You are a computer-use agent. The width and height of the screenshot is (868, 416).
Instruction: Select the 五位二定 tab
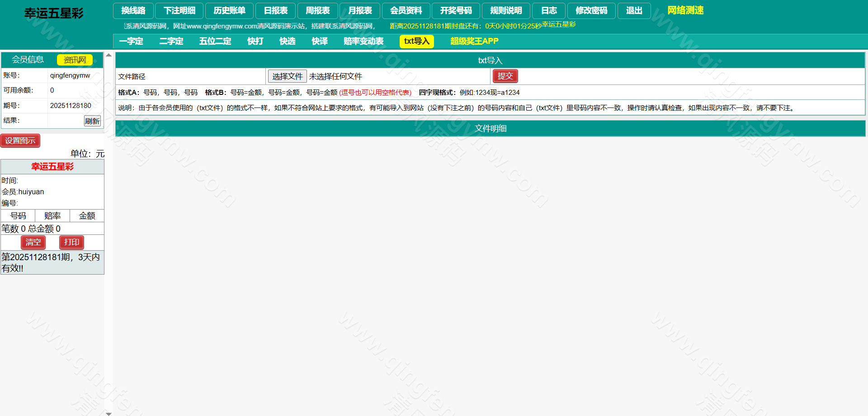click(x=215, y=41)
